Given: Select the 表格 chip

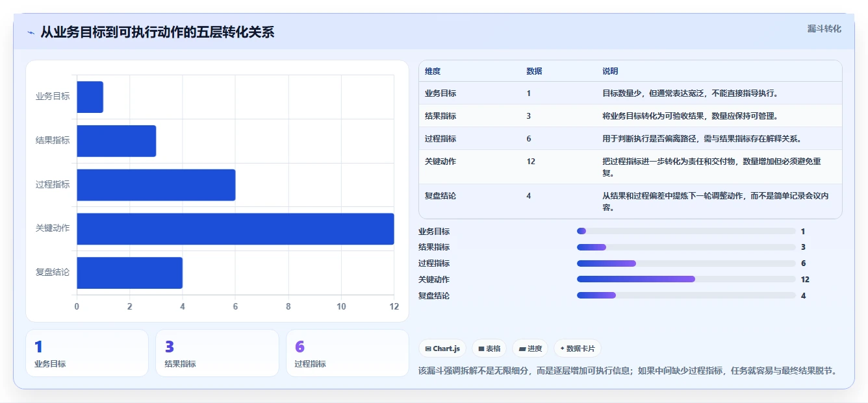Looking at the screenshot, I should pyautogui.click(x=489, y=348).
